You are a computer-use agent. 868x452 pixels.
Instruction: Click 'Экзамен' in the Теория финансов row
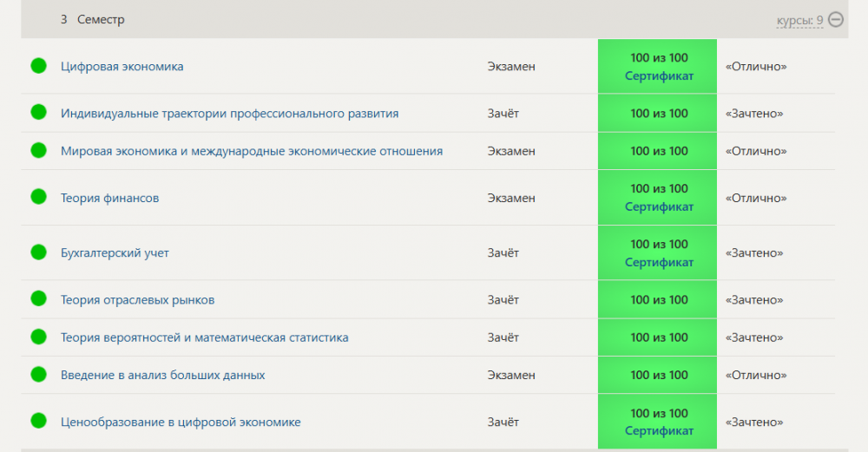tap(511, 198)
